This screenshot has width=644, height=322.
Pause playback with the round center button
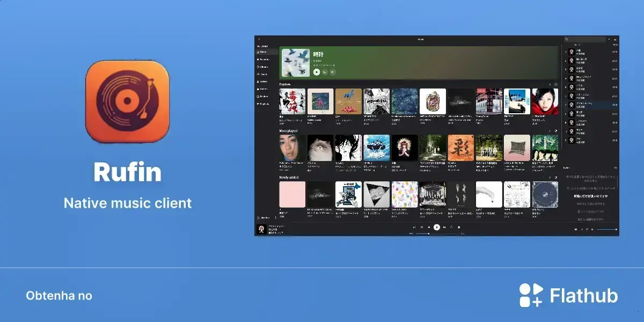(437, 227)
